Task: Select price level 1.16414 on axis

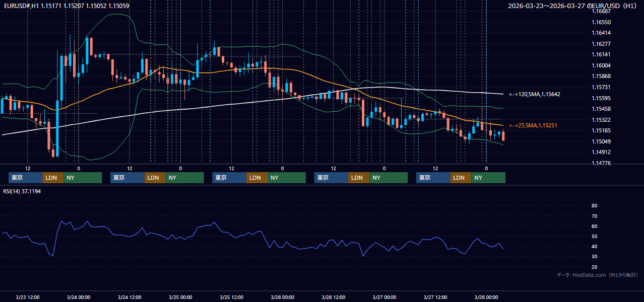Action: click(601, 33)
